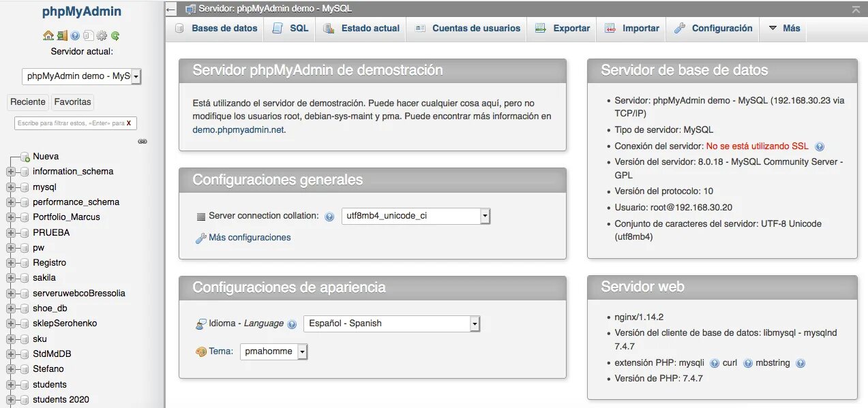This screenshot has height=408, width=868.
Task: Expand the information_schema database node
Action: pyautogui.click(x=10, y=172)
